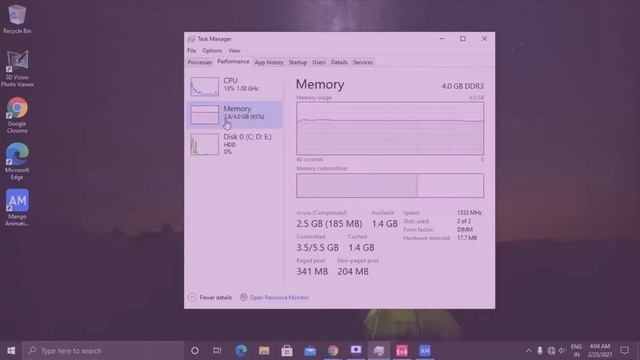Viewport: 640px width, 360px height.
Task: Minimize the Task Manager window
Action: click(x=442, y=39)
